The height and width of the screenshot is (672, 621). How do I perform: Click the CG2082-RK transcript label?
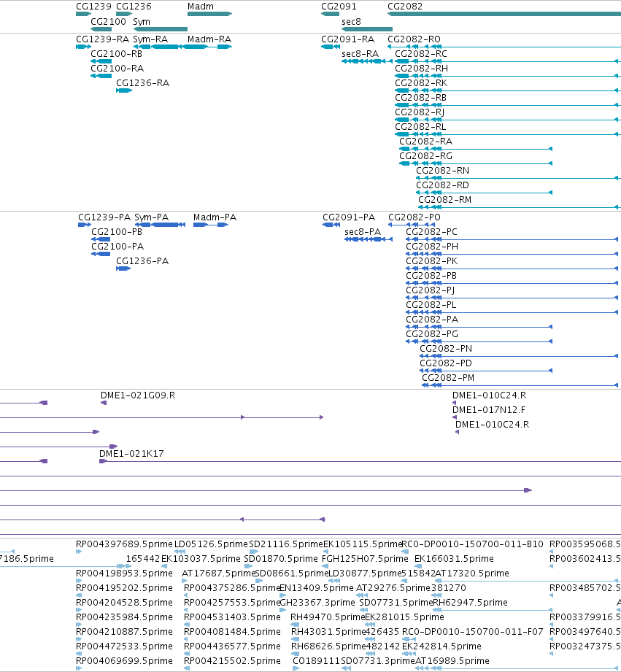tap(421, 83)
